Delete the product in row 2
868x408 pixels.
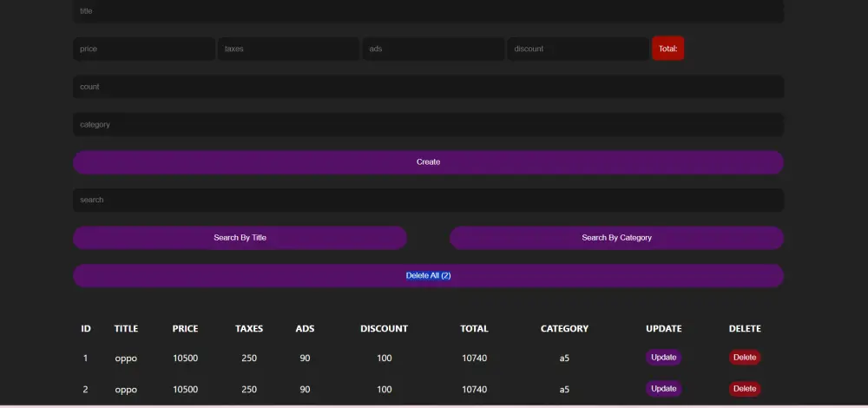[x=745, y=389]
